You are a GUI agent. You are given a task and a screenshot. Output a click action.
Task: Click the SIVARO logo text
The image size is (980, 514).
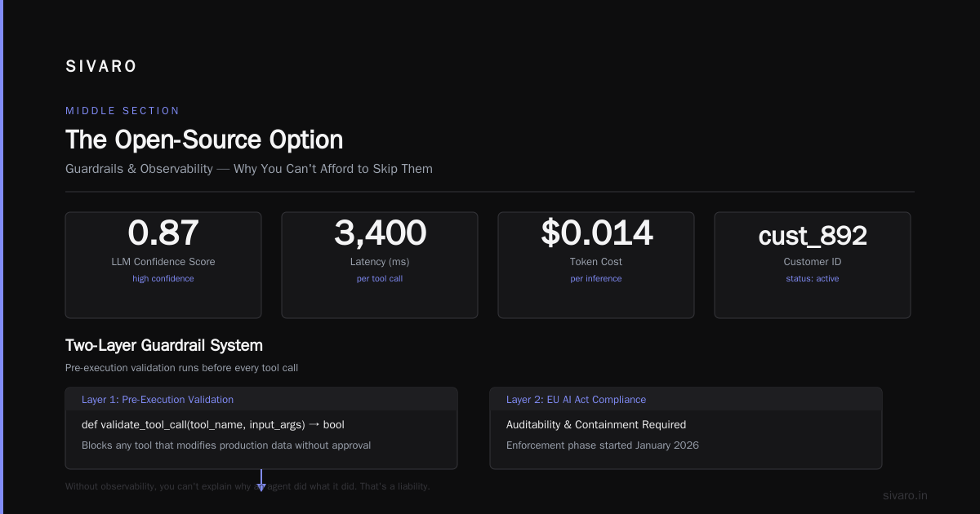coord(101,67)
